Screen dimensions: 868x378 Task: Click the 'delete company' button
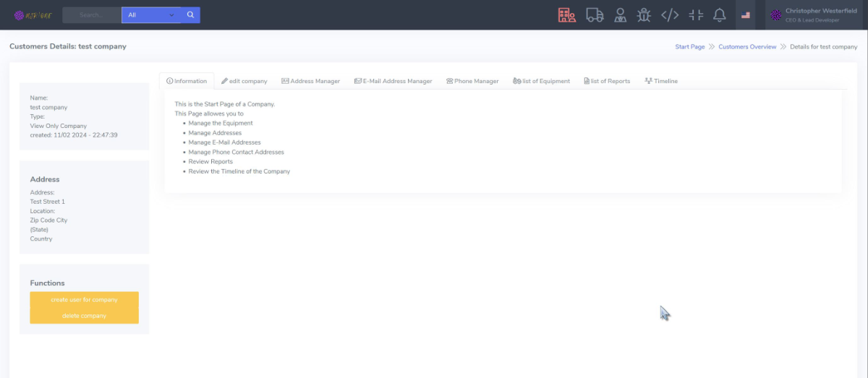click(x=84, y=316)
